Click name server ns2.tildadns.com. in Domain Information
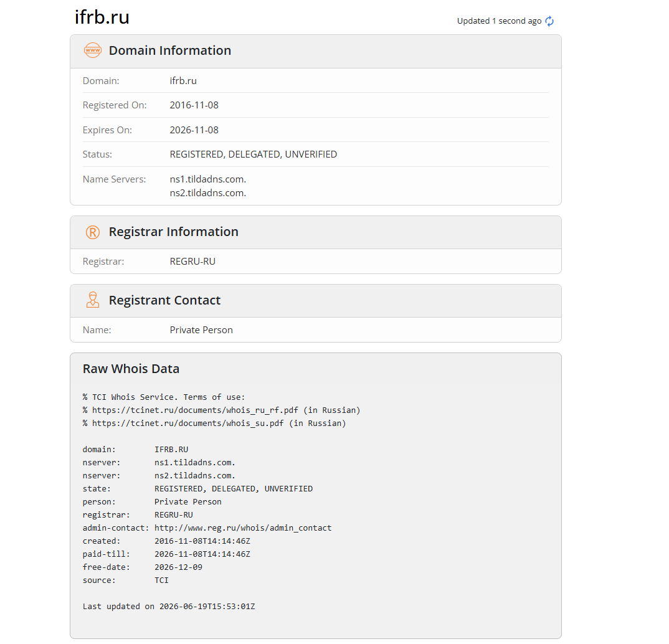Viewport: 669px width, 644px height. click(x=208, y=193)
